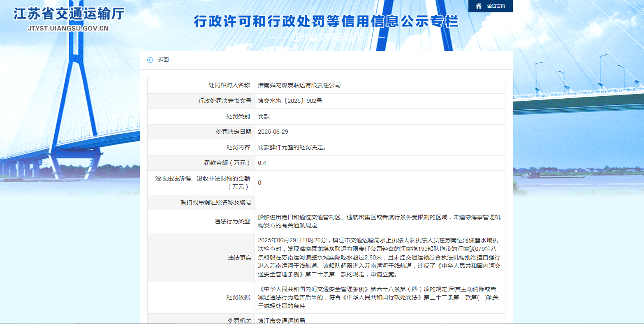Go back via the 返回 link
This screenshot has width=644, height=324.
click(163, 60)
